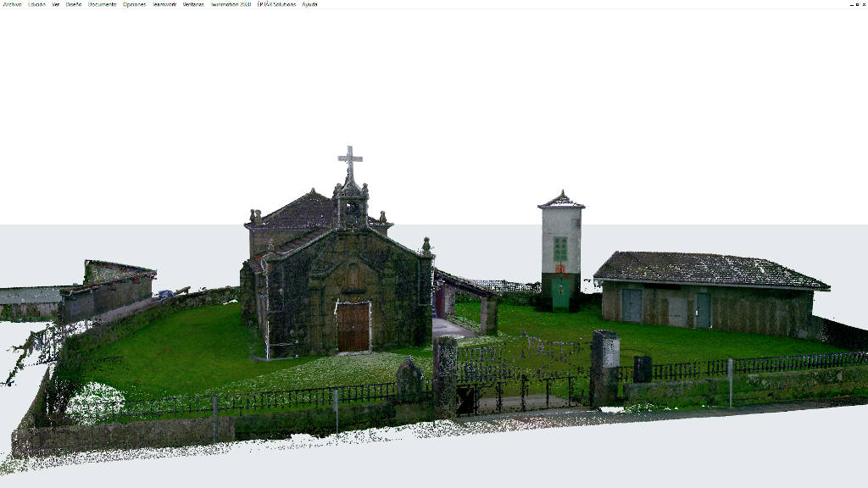Open the Opciones menu
This screenshot has width=868, height=488.
click(134, 4)
